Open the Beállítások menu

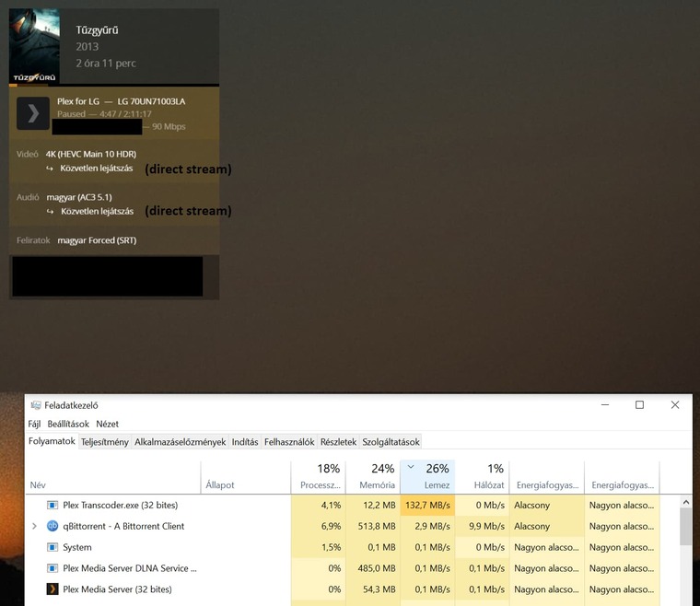68,424
